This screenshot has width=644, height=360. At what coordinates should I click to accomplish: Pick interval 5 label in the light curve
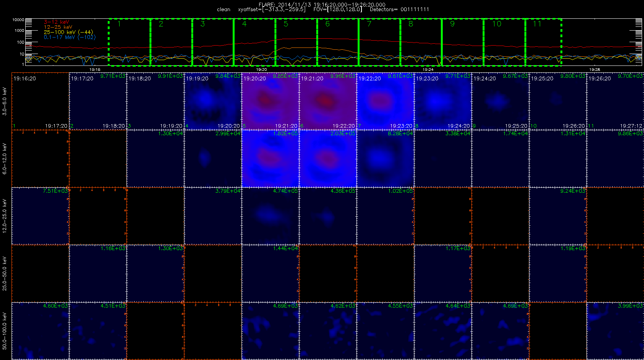pos(286,24)
